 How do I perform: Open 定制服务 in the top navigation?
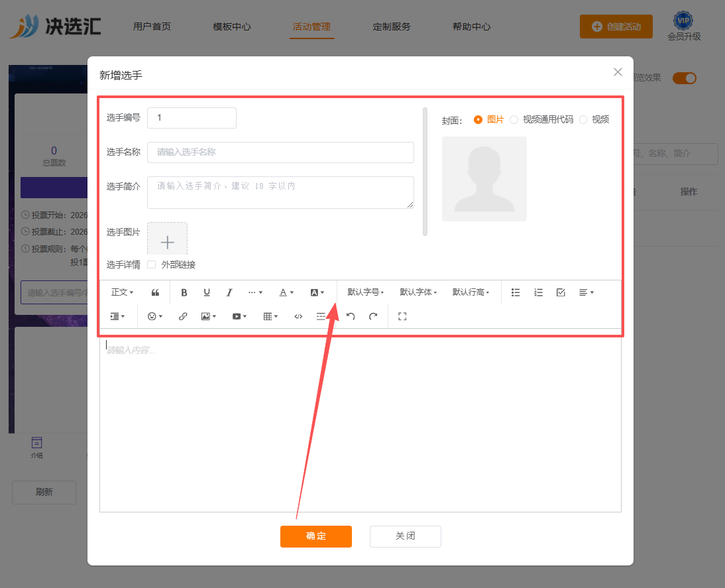click(x=392, y=27)
